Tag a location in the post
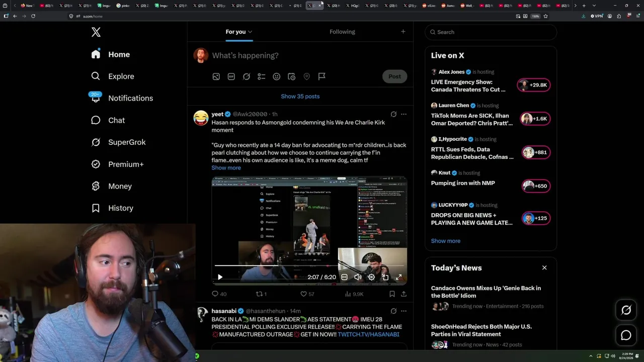This screenshot has height=362, width=644. [x=306, y=76]
